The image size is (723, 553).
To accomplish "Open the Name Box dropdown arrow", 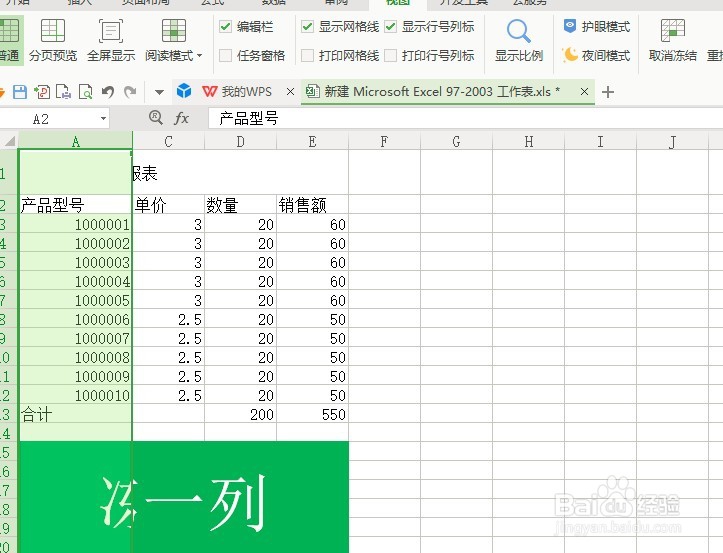I will pyautogui.click(x=103, y=119).
